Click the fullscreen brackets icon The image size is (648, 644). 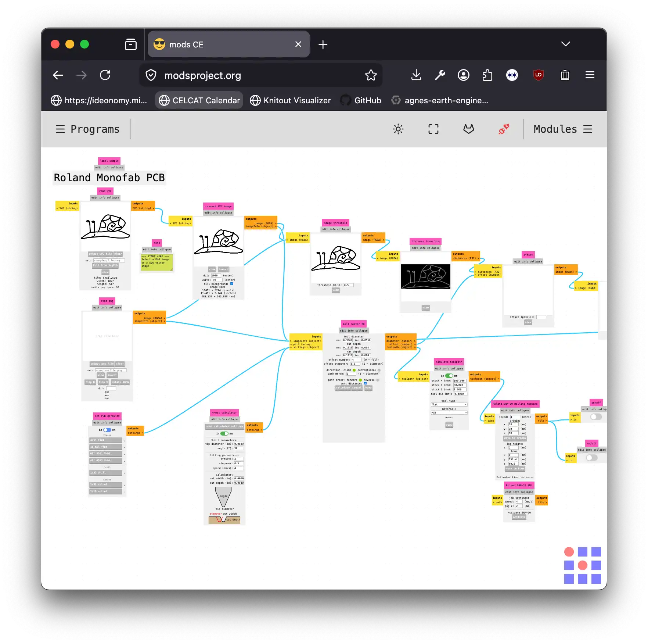pyautogui.click(x=433, y=129)
